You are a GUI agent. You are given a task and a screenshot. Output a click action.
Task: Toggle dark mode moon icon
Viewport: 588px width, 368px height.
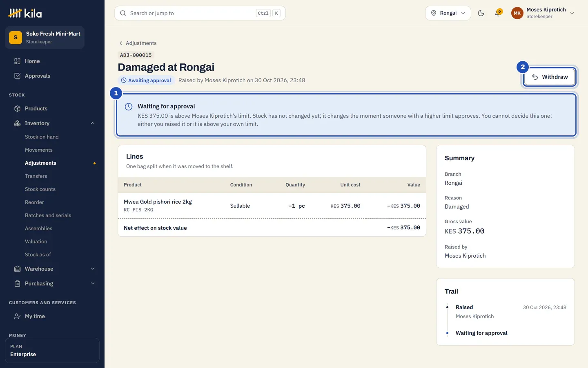coord(481,13)
